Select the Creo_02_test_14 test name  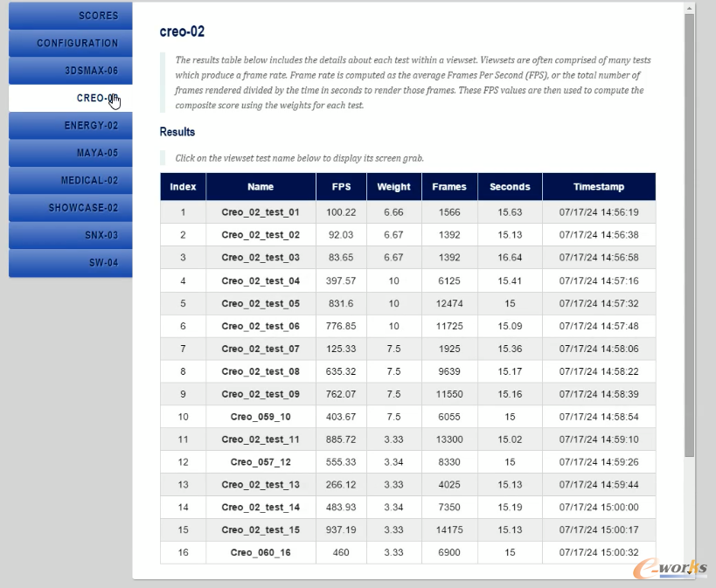tap(261, 508)
